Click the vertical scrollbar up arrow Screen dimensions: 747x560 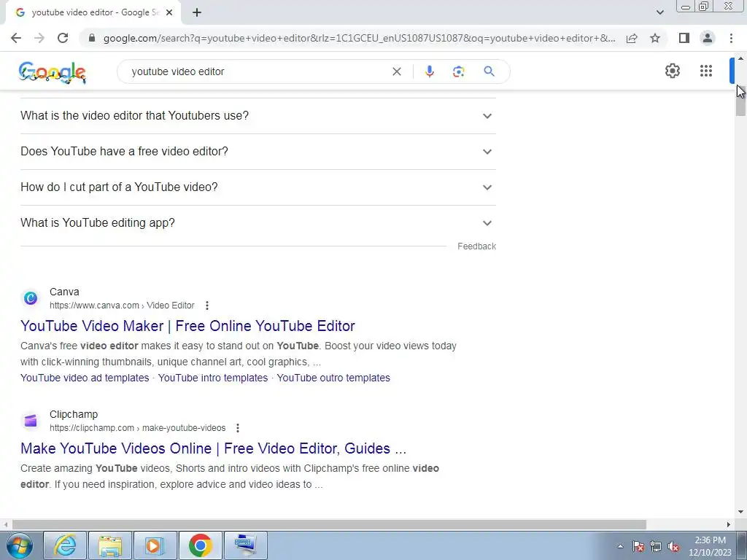(740, 58)
